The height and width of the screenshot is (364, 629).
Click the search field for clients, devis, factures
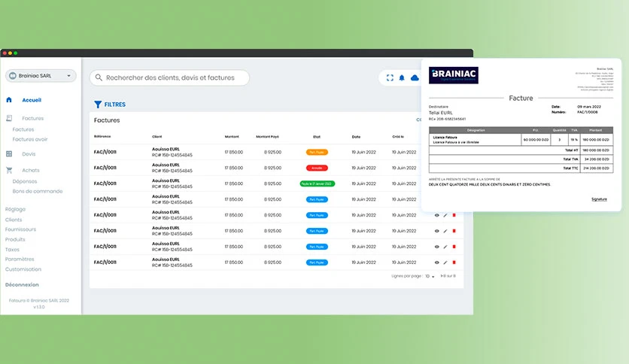click(x=169, y=77)
